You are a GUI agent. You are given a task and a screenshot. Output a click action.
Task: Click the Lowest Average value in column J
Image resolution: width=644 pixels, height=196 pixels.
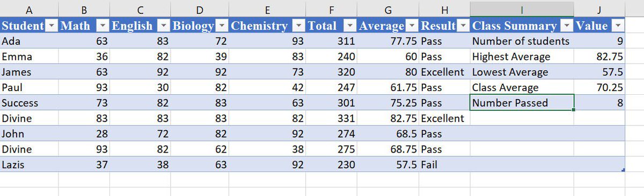pyautogui.click(x=599, y=72)
